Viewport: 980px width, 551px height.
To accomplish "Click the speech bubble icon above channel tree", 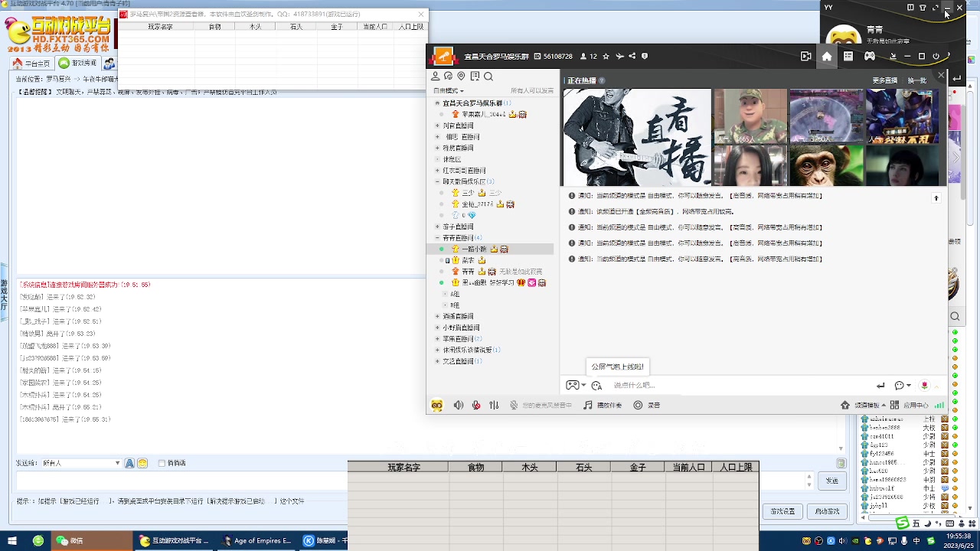I will (x=449, y=77).
